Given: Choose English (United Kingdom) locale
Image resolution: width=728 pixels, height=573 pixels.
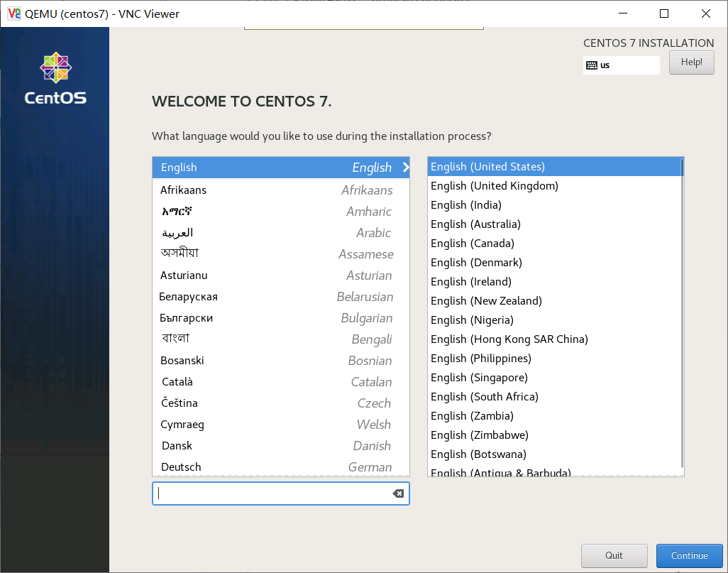Looking at the screenshot, I should [x=554, y=186].
